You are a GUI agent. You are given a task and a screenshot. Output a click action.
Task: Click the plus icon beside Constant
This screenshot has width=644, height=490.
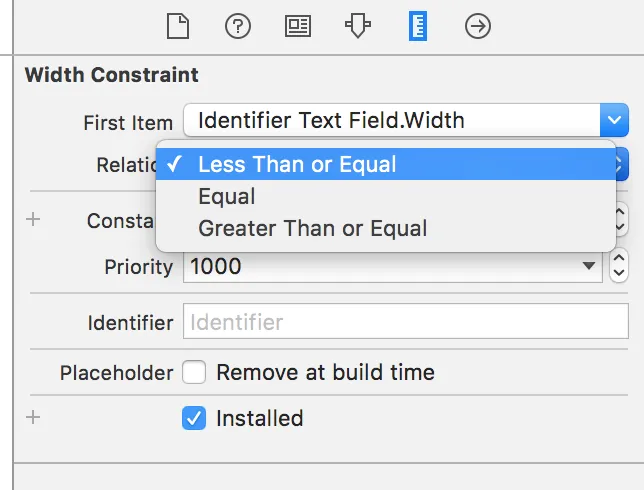tap(33, 219)
